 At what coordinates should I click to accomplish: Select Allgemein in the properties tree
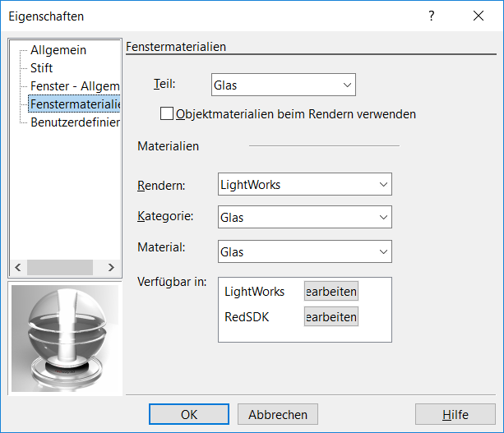pos(58,50)
